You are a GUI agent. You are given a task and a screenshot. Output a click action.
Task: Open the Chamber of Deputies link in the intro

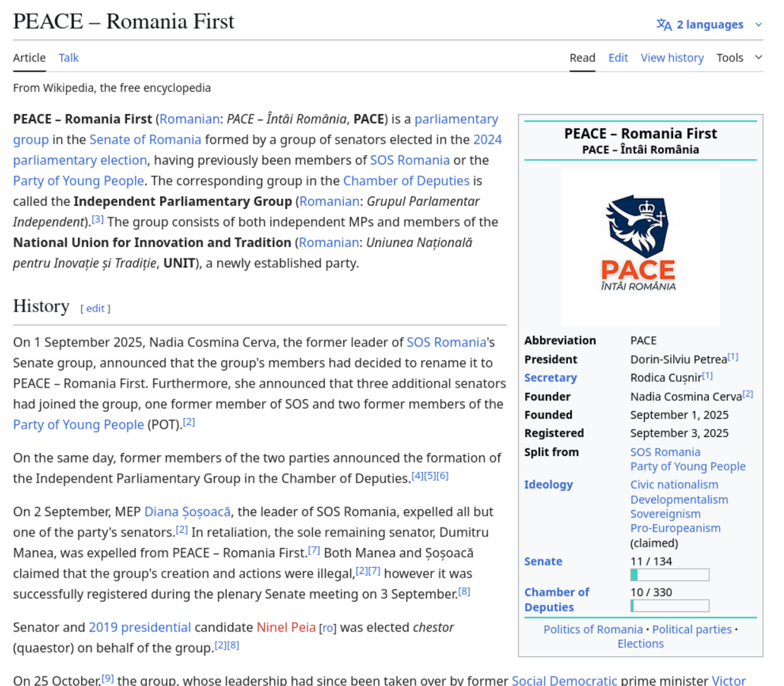click(x=406, y=181)
